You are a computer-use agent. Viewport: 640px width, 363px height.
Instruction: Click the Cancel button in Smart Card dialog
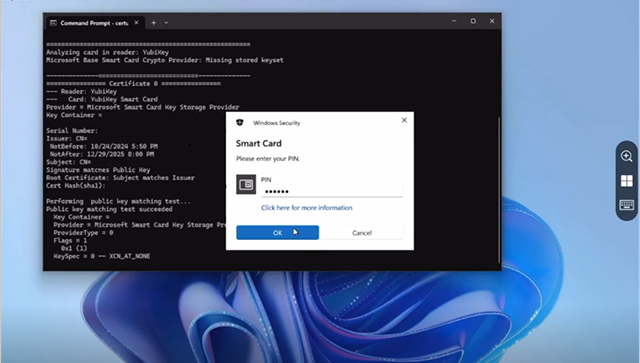click(362, 232)
